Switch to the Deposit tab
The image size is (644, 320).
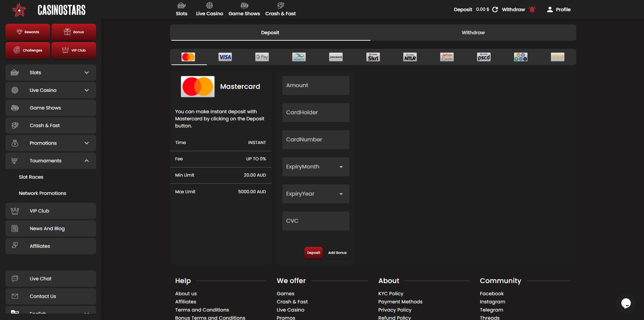tap(270, 33)
